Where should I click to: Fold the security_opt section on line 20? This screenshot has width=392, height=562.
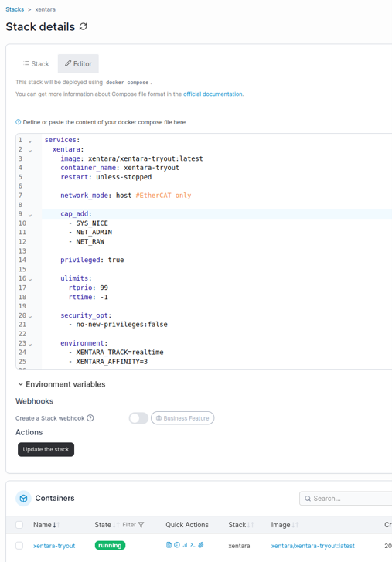coord(30,316)
